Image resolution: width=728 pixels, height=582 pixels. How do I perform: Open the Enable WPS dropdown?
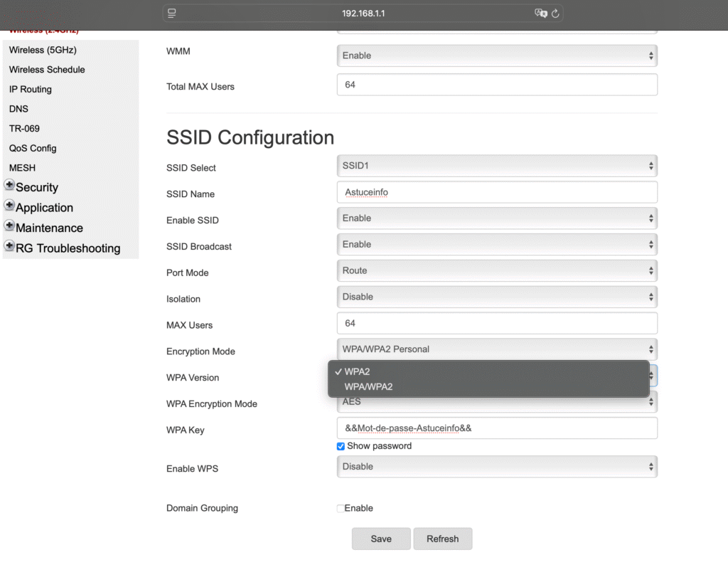497,467
